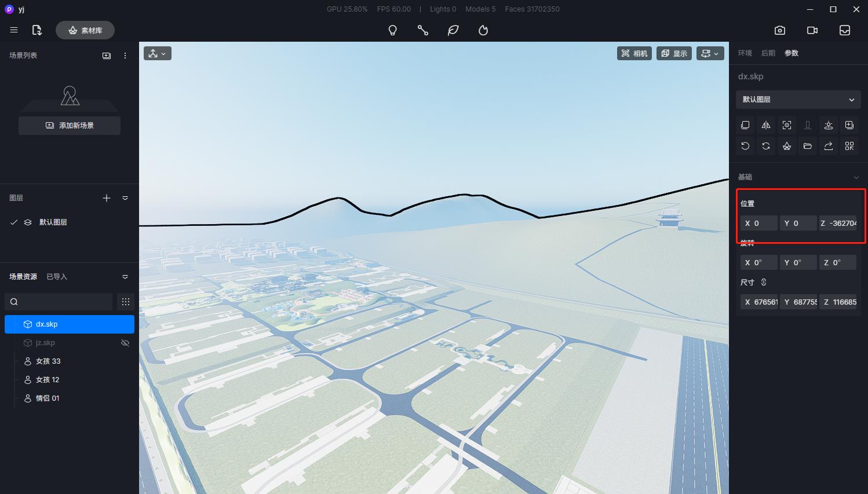868x494 pixels.
Task: Click the replace from library icon
Action: pos(787,146)
